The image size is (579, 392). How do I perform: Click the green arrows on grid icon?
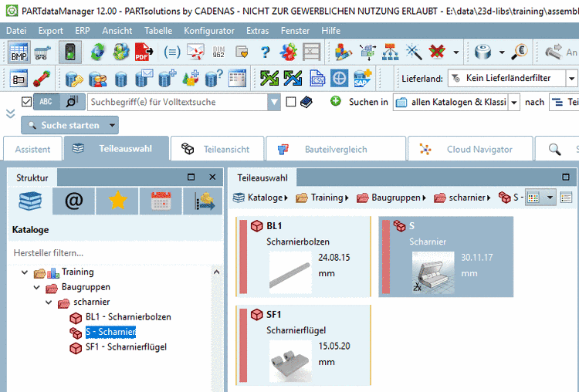pyautogui.click(x=269, y=78)
